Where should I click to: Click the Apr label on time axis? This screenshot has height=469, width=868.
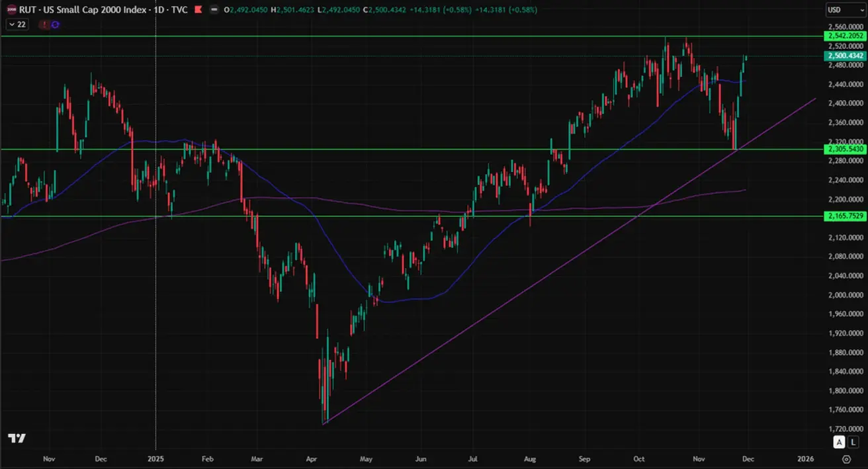[x=311, y=458]
